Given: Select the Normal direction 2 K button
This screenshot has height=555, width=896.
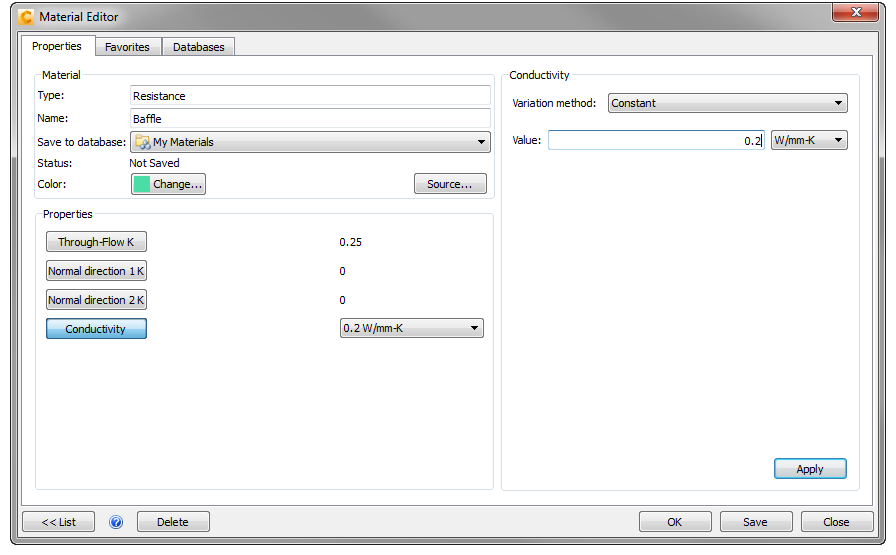Looking at the screenshot, I should coord(96,300).
